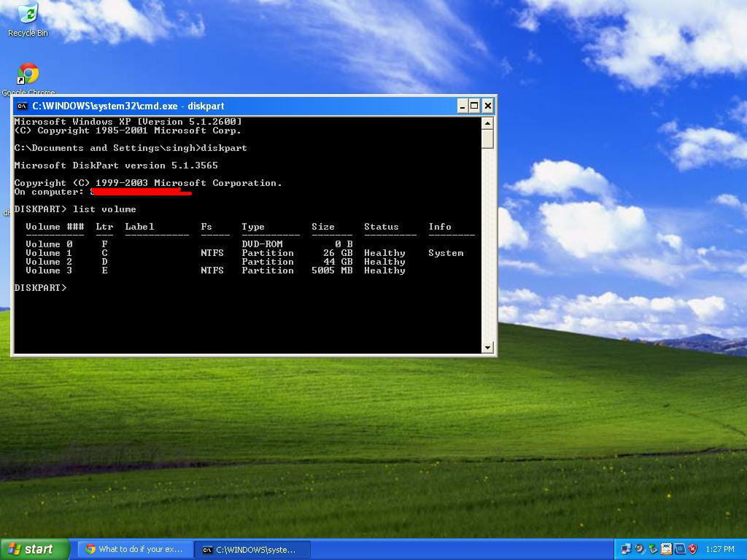Click drive letter C of Volume 1

(x=104, y=253)
